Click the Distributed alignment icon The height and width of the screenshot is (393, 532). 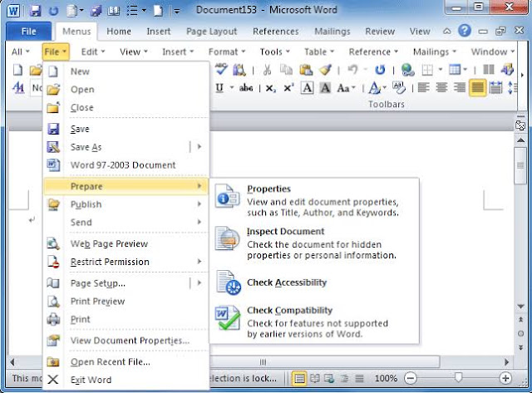tap(495, 88)
